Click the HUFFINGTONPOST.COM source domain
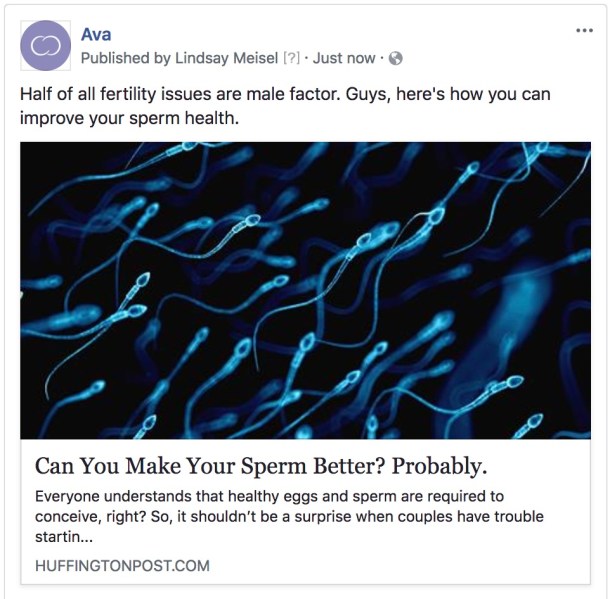The height and width of the screenshot is (599, 610). (123, 566)
